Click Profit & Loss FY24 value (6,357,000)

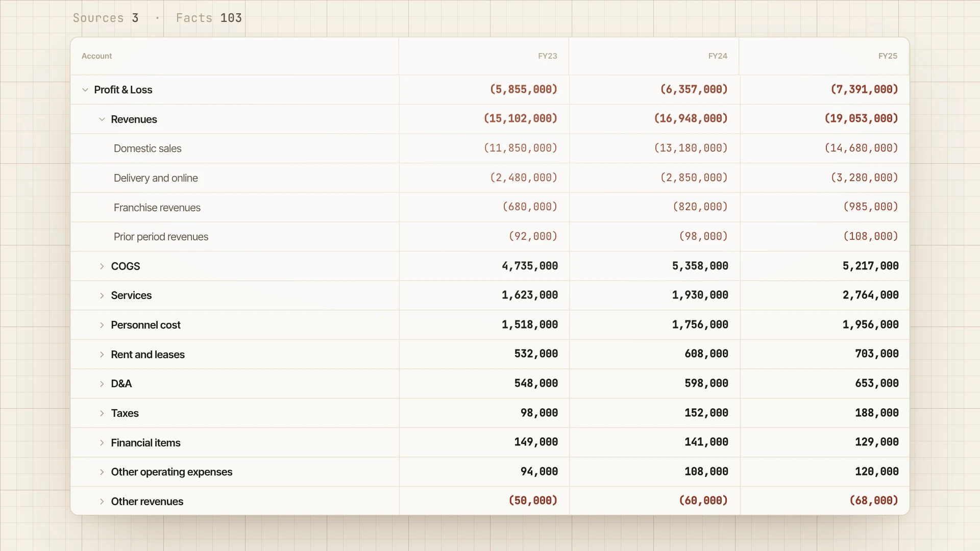pyautogui.click(x=694, y=89)
